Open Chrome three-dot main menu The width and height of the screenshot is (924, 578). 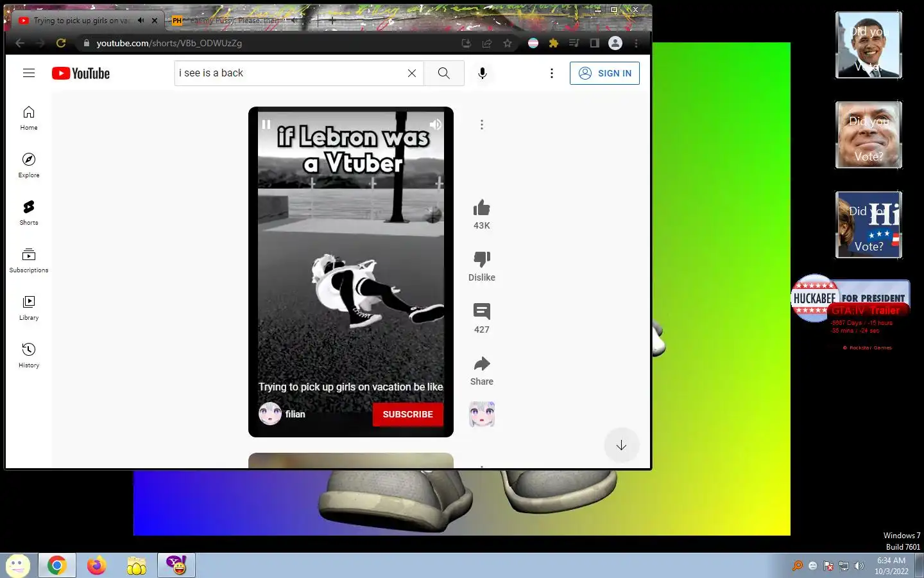[x=636, y=43]
